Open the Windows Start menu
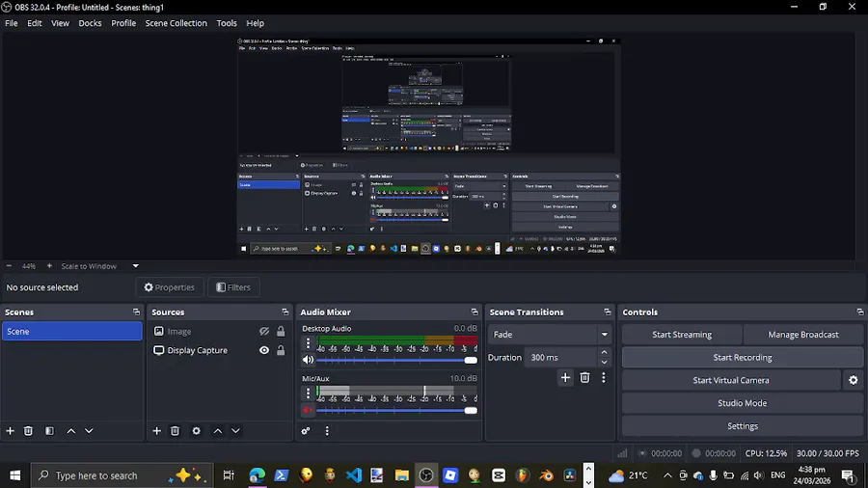This screenshot has height=488, width=868. [14, 475]
